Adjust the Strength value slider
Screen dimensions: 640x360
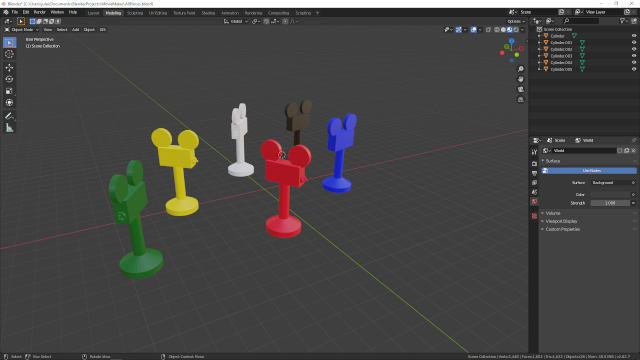tap(610, 203)
